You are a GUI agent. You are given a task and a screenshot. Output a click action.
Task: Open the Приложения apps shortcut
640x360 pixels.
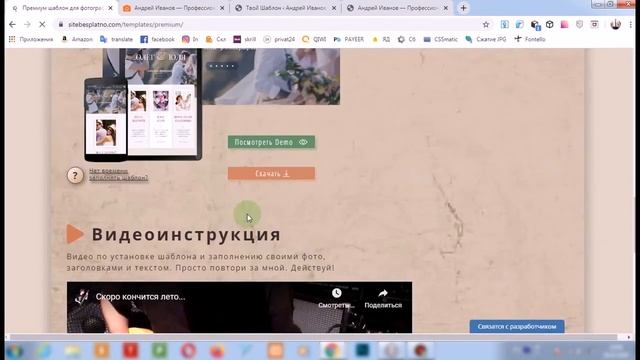tap(31, 39)
